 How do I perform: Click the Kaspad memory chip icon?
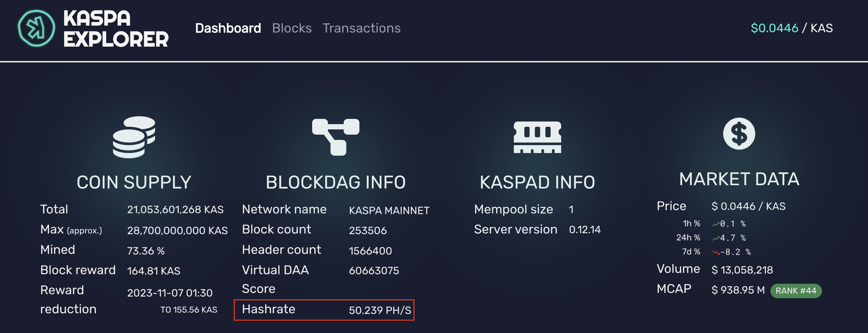tap(537, 137)
